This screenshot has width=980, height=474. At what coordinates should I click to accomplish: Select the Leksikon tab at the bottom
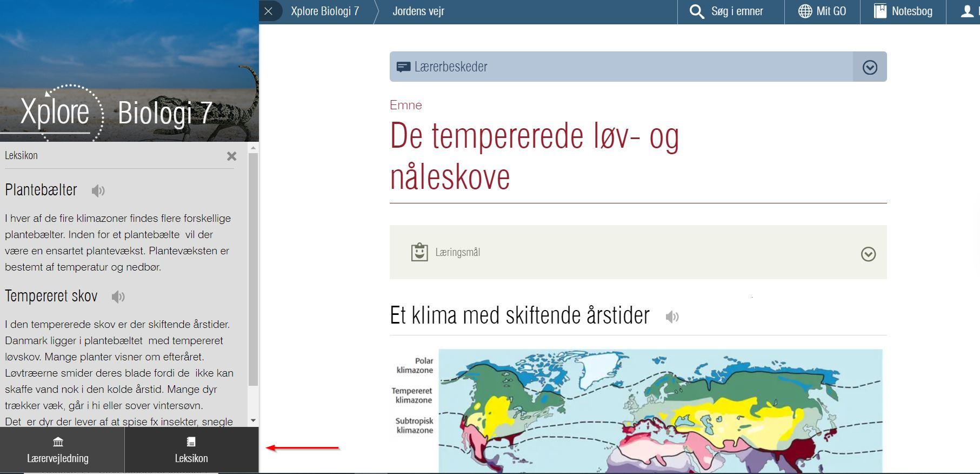point(191,450)
